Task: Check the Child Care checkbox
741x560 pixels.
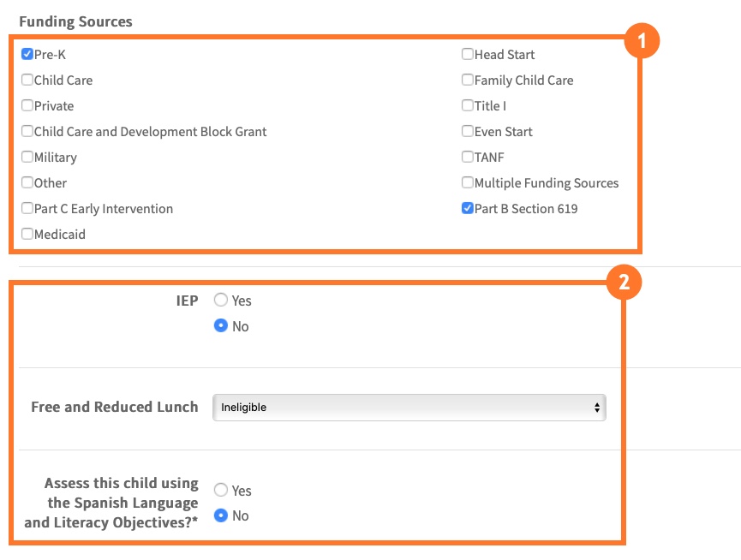Action: 27,80
